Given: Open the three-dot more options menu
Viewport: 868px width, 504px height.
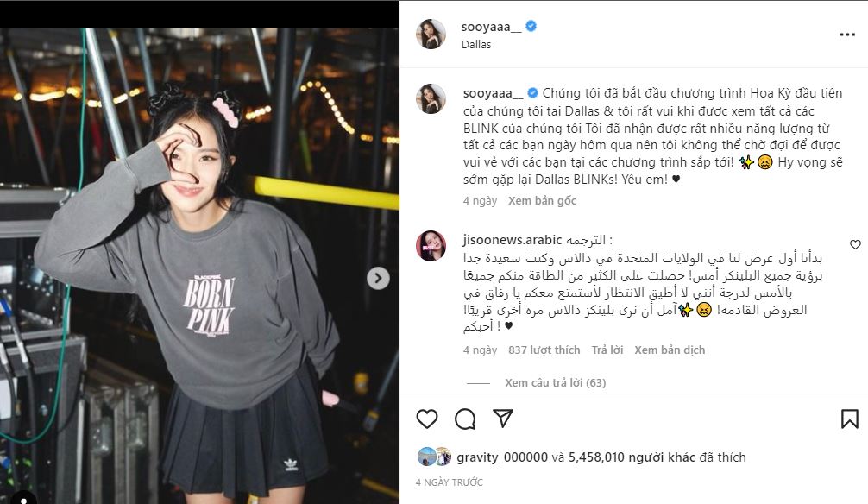Looking at the screenshot, I should tap(847, 35).
